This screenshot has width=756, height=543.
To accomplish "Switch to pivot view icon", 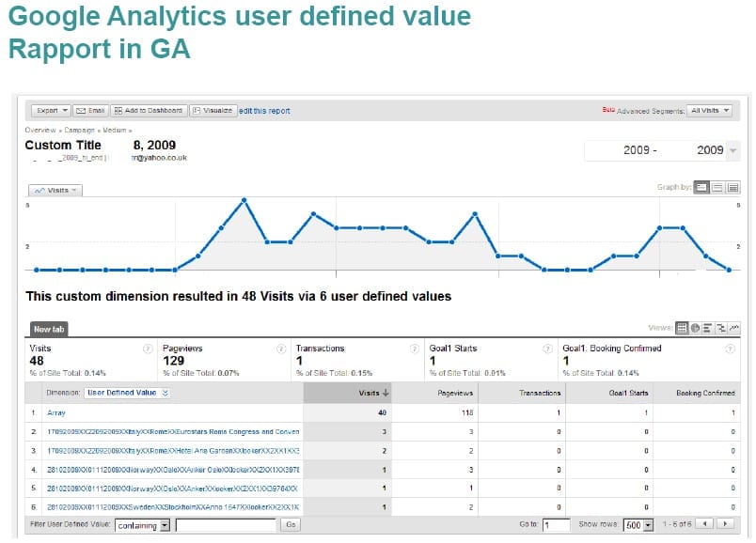I will (733, 328).
